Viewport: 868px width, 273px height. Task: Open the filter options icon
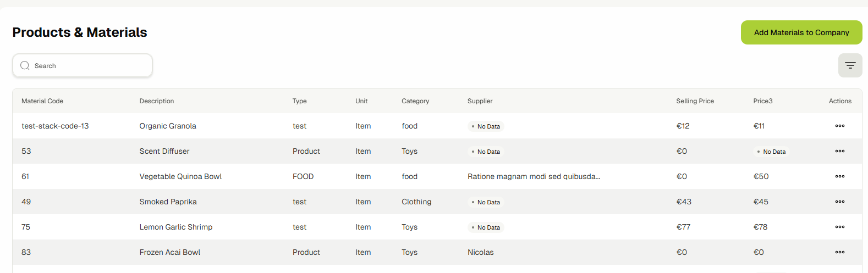[850, 65]
